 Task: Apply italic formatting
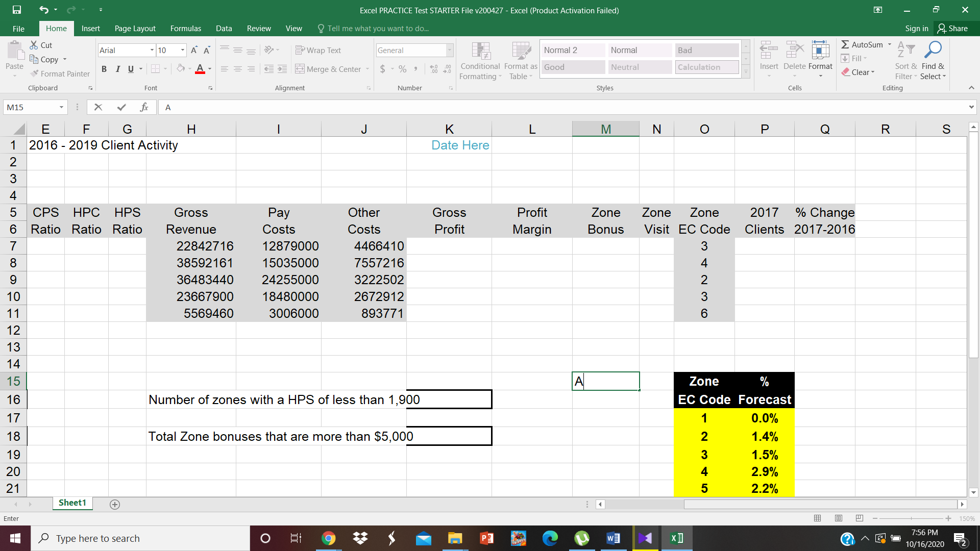[x=117, y=69]
